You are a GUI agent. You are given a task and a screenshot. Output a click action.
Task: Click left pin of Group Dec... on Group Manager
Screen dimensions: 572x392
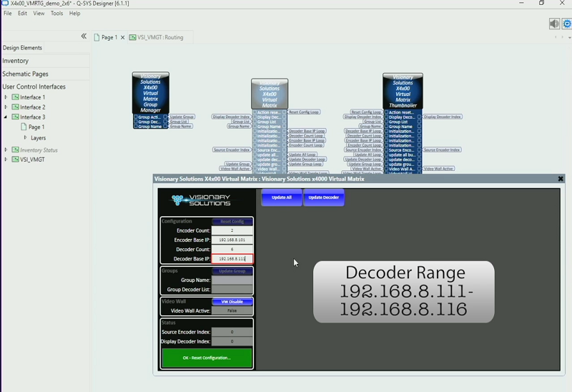136,122
